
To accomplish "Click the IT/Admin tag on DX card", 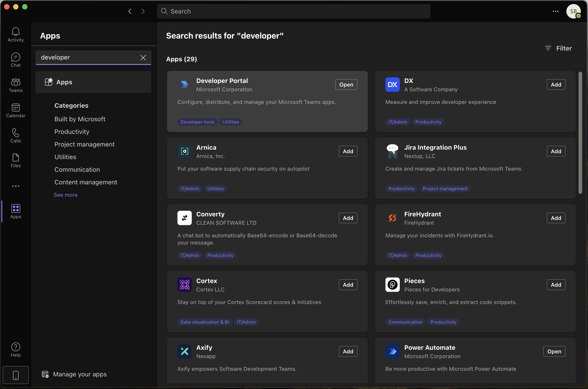I will (398, 122).
